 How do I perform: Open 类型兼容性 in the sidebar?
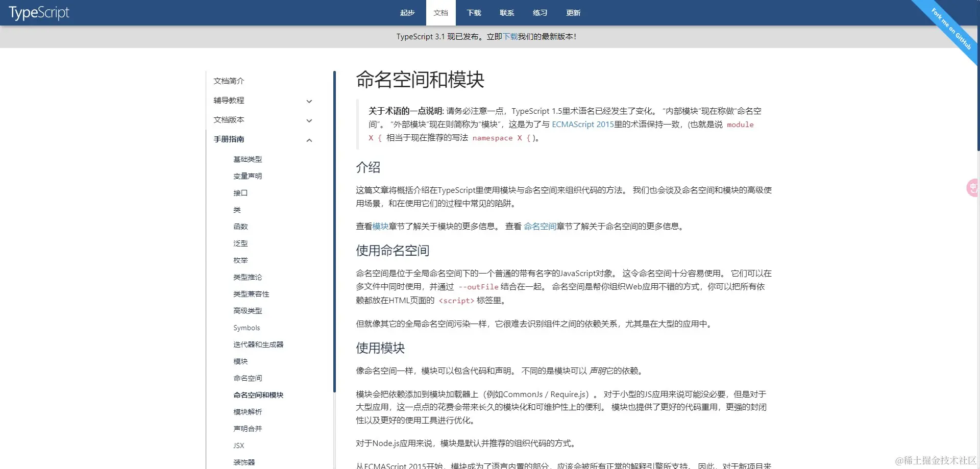pyautogui.click(x=251, y=294)
